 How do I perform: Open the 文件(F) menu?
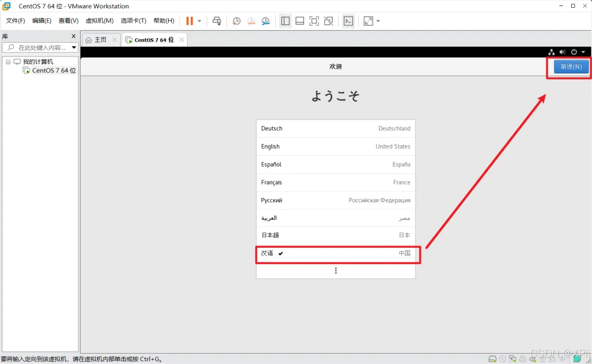(15, 21)
